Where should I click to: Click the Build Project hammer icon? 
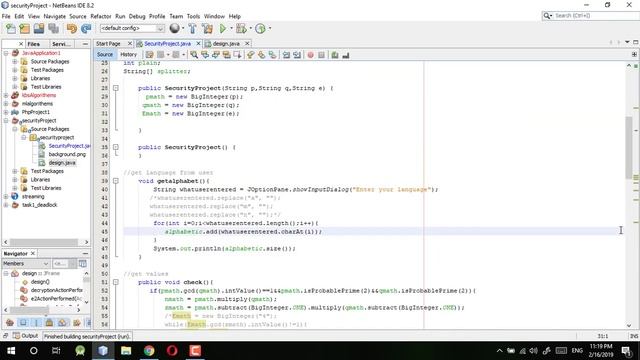(x=192, y=28)
